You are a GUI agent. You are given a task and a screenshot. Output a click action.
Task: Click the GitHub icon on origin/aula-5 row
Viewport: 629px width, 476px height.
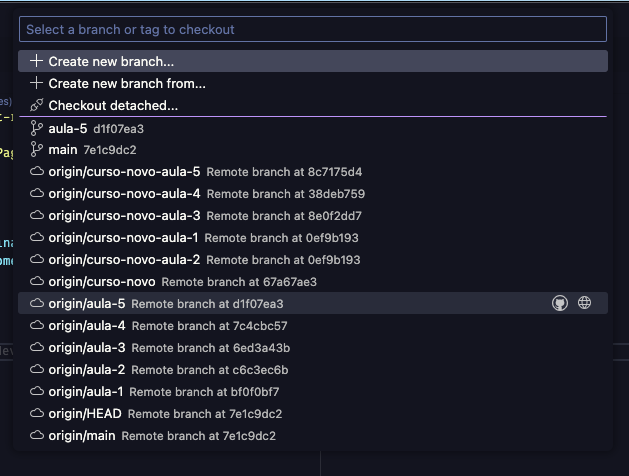pyautogui.click(x=560, y=303)
